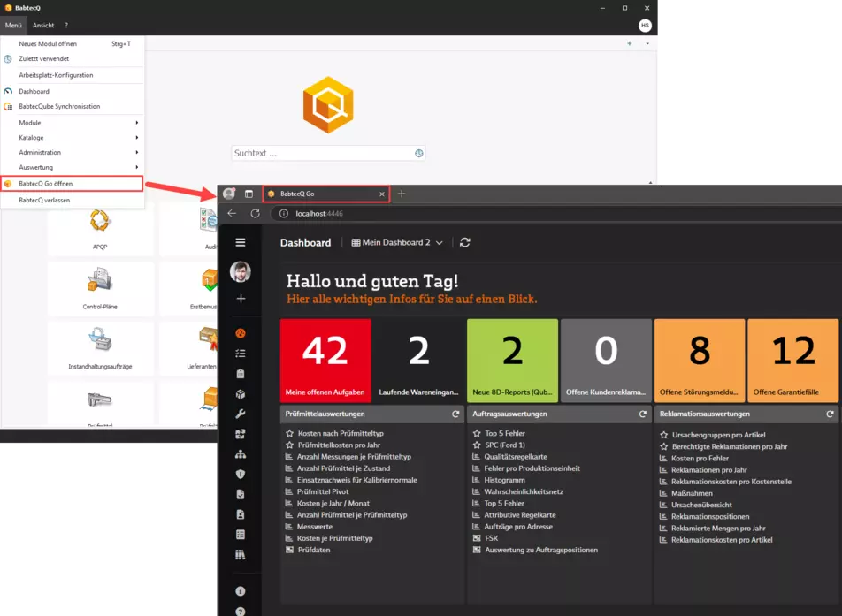Toggle the star for SPC (Ford 1)

477,445
